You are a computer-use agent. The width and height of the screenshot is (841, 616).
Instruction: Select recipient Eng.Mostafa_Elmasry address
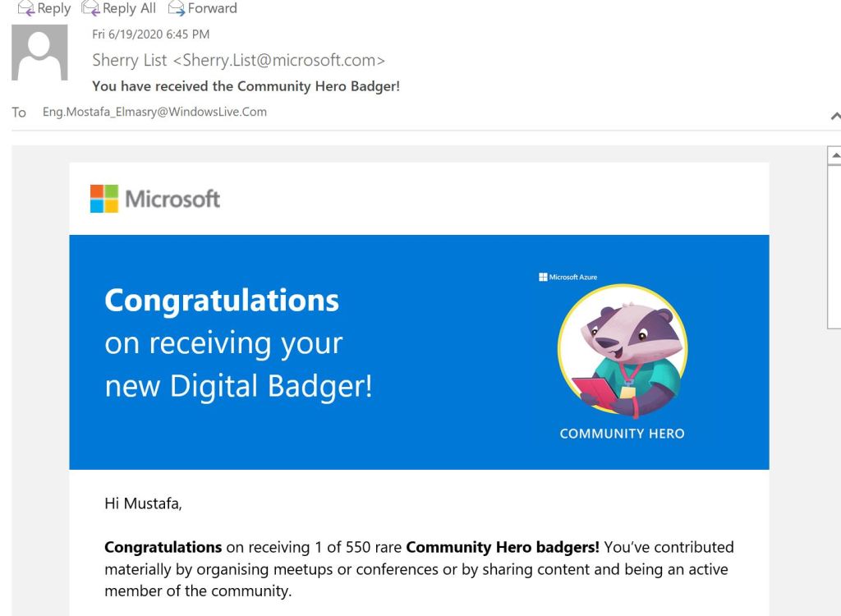tap(154, 112)
